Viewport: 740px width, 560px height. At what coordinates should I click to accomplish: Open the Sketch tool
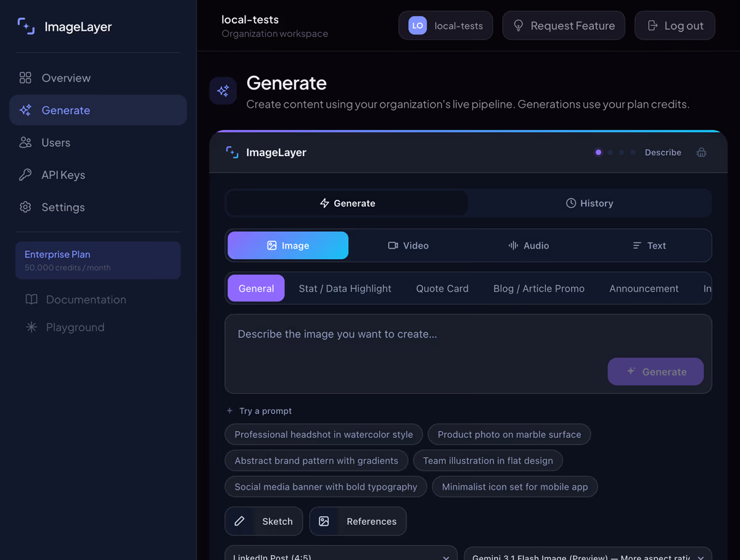pos(264,521)
